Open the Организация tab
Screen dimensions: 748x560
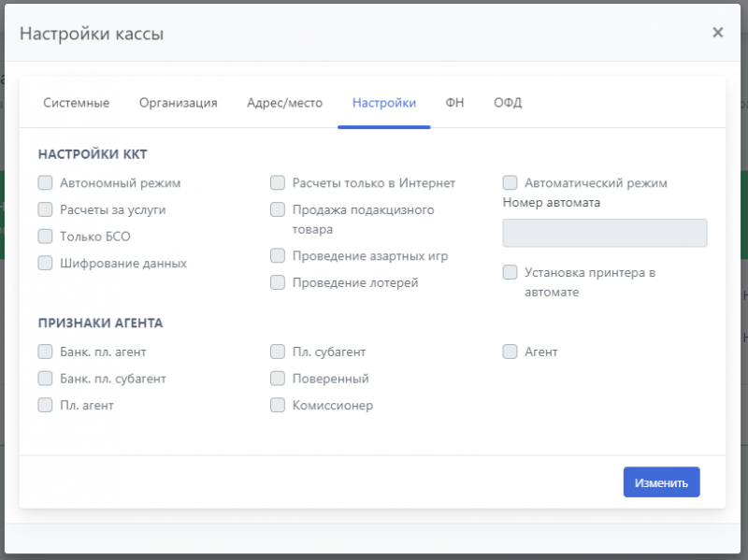coord(178,103)
